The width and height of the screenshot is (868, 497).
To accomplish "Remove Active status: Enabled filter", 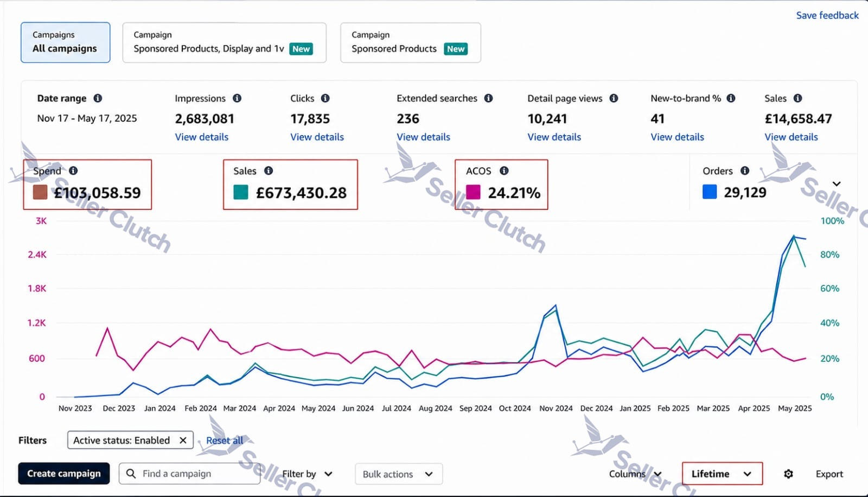I will tap(183, 440).
